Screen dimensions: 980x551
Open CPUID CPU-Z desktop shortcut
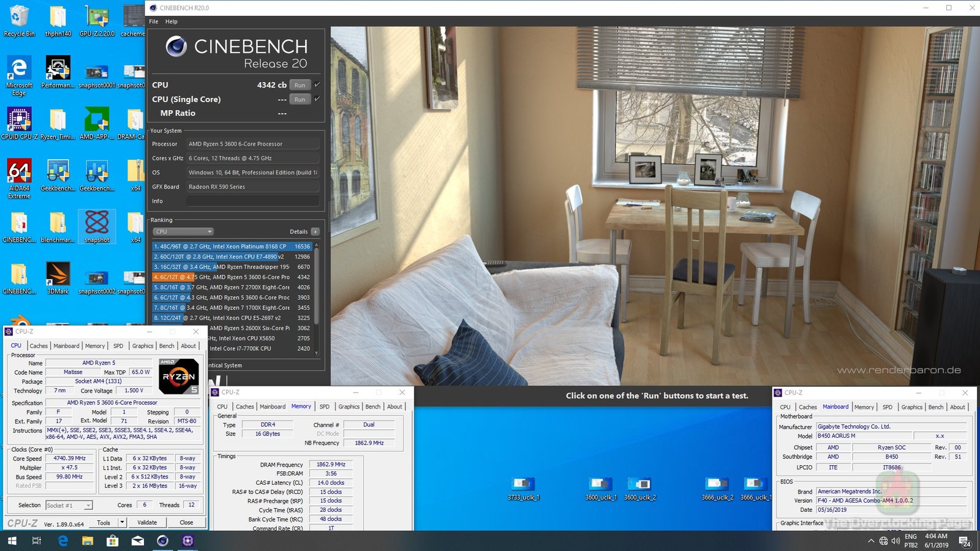19,119
